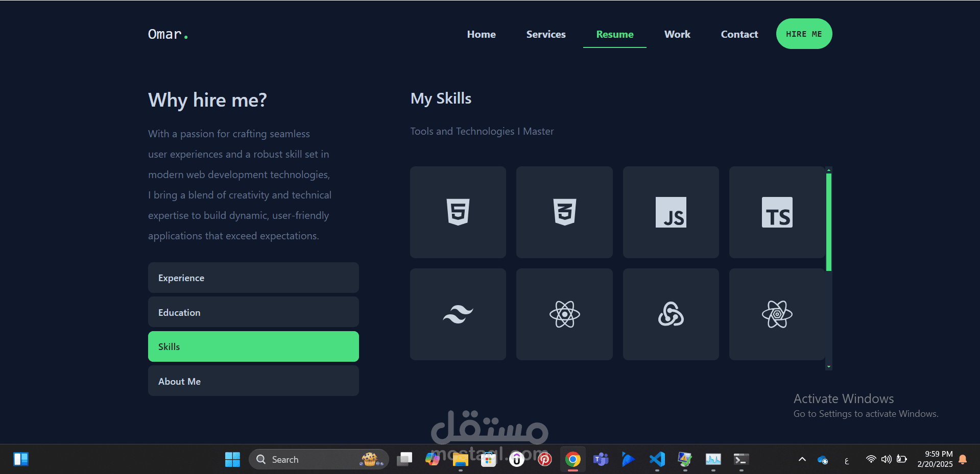
Task: Open Microsoft Teams from the taskbar
Action: click(601, 460)
